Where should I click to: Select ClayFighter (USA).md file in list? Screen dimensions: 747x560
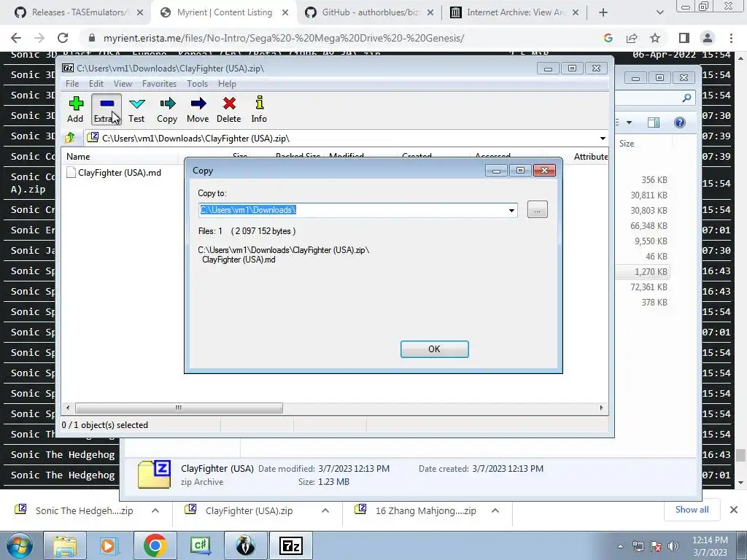click(x=114, y=172)
